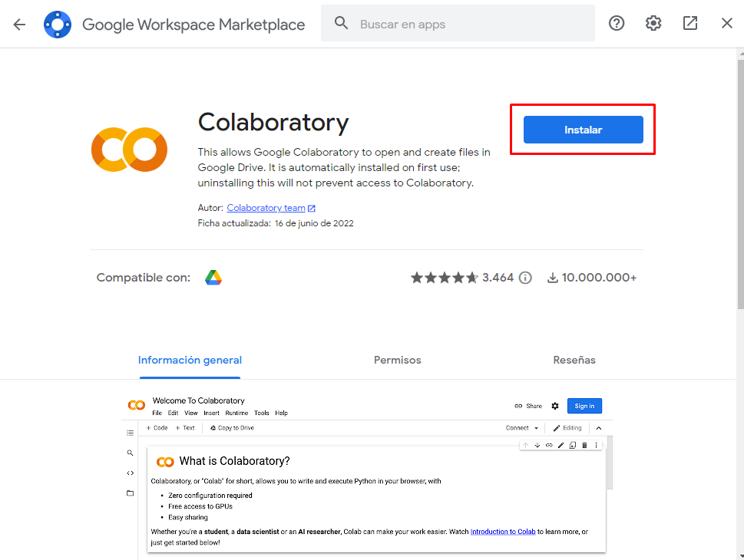This screenshot has height=560, width=744.
Task: Open the settings gear icon
Action: pos(653,24)
